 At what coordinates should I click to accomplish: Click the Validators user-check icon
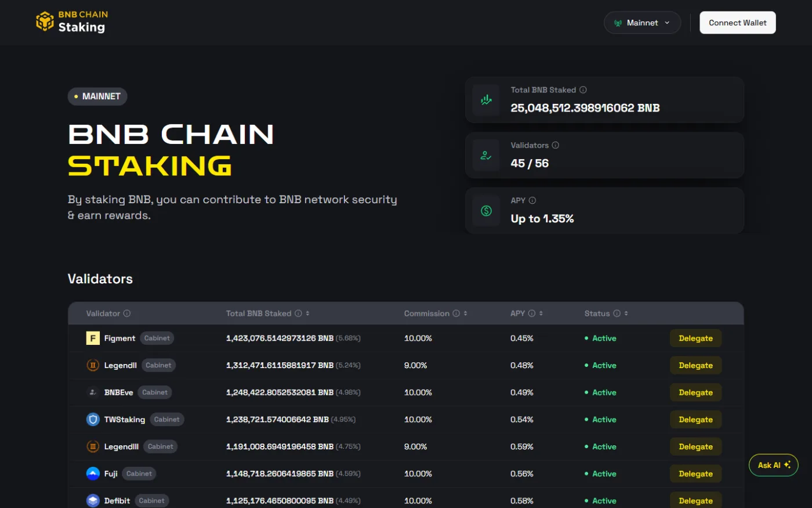click(486, 155)
